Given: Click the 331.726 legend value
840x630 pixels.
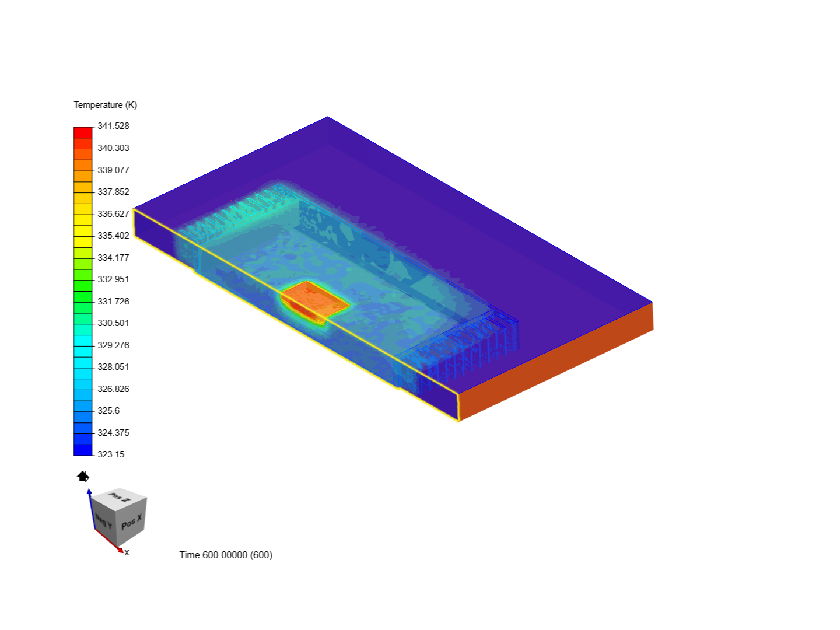Looking at the screenshot, I should [x=113, y=302].
